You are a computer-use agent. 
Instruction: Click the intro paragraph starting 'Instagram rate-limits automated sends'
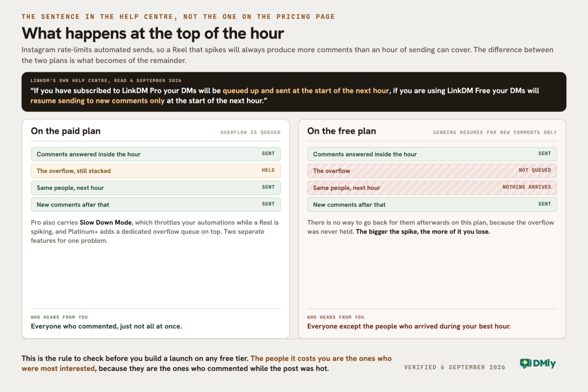[287, 55]
